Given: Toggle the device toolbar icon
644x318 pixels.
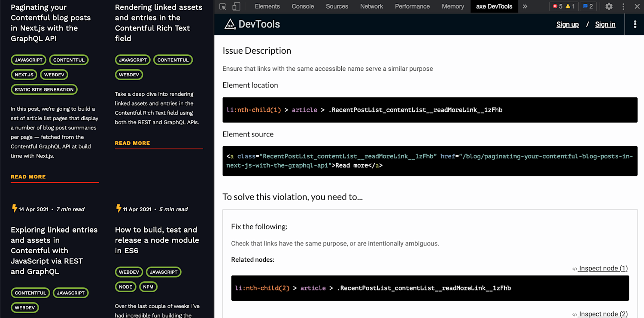Looking at the screenshot, I should (236, 6).
